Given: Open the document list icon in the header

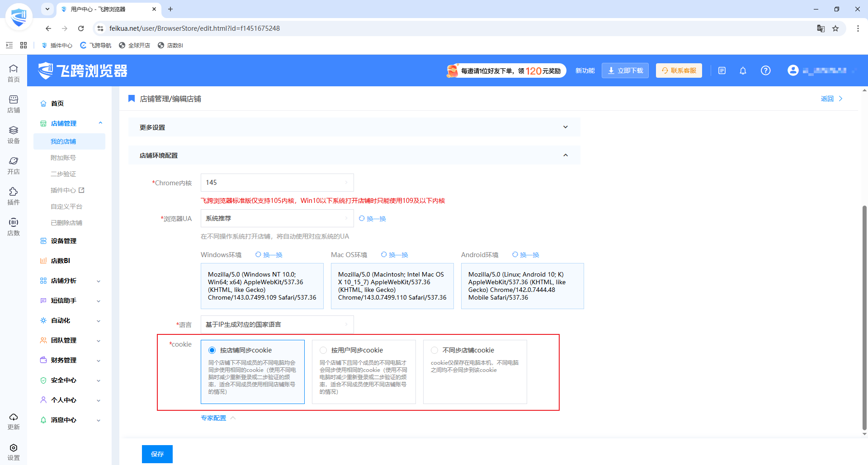Looking at the screenshot, I should point(722,70).
